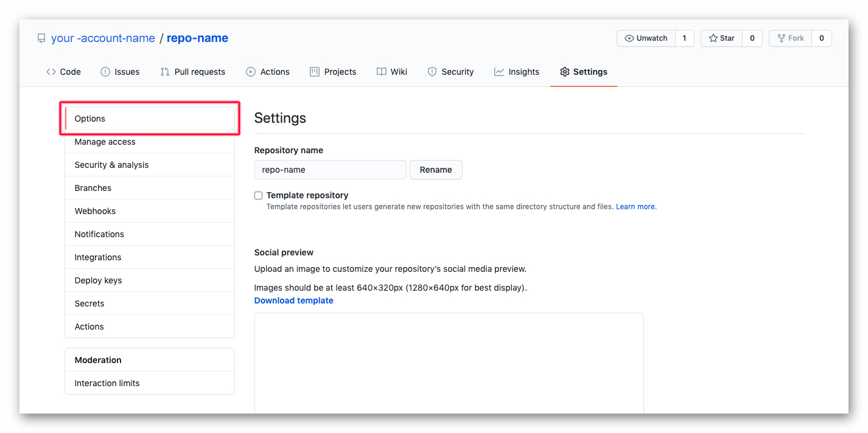Viewport: 868px width, 433px height.
Task: Select the Settings tab
Action: click(x=584, y=72)
